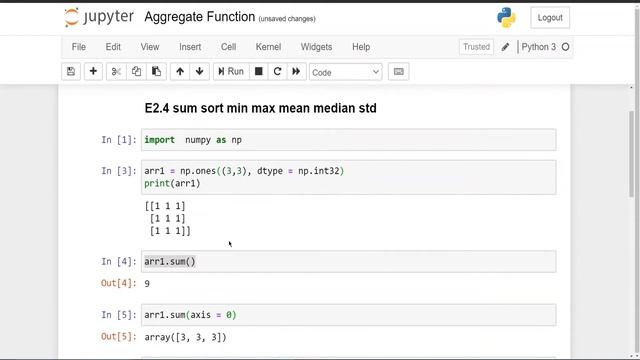640x360 pixels.
Task: Click the unsaved changes status text
Action: tap(287, 19)
